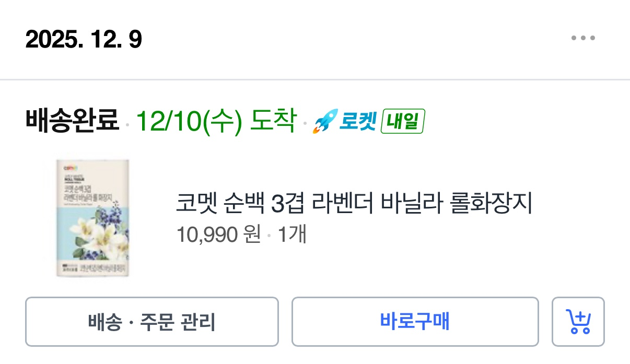Click the horizontal divider below the order date

(x=315, y=80)
